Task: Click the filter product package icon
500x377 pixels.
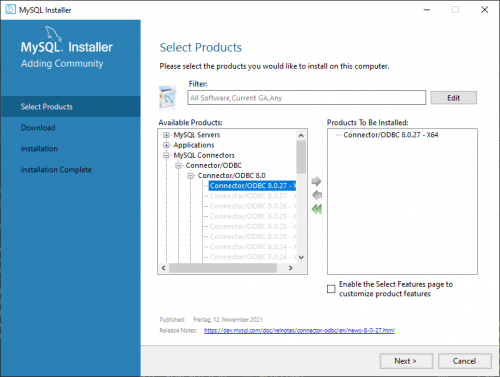Action: coord(168,97)
